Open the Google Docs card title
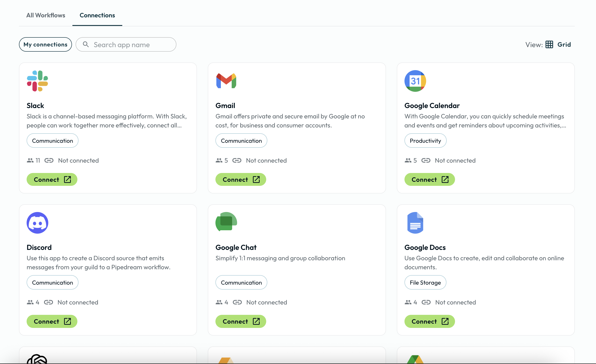Viewport: 596px width, 364px height. [425, 247]
